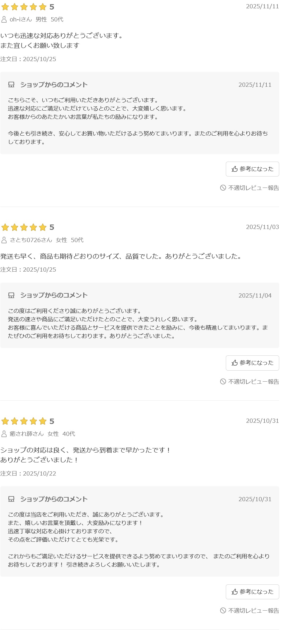Click the user icon beside さとち0726さん
Image resolution: width=281 pixels, height=644 pixels.
tap(4, 240)
